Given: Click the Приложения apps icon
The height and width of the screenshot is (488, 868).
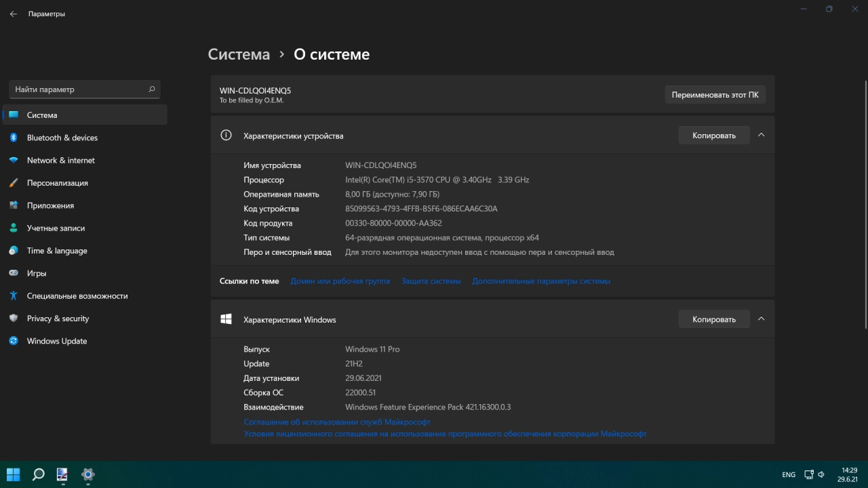Looking at the screenshot, I should pos(14,205).
